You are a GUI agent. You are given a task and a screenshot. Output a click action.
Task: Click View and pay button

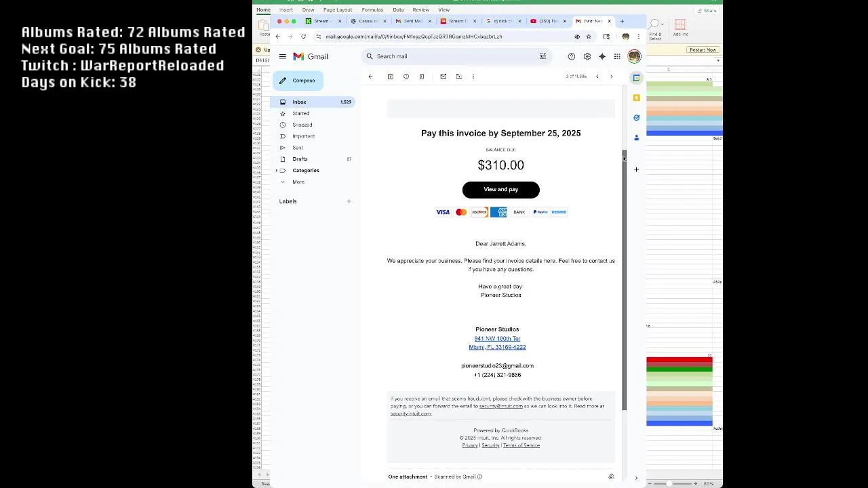501,190
